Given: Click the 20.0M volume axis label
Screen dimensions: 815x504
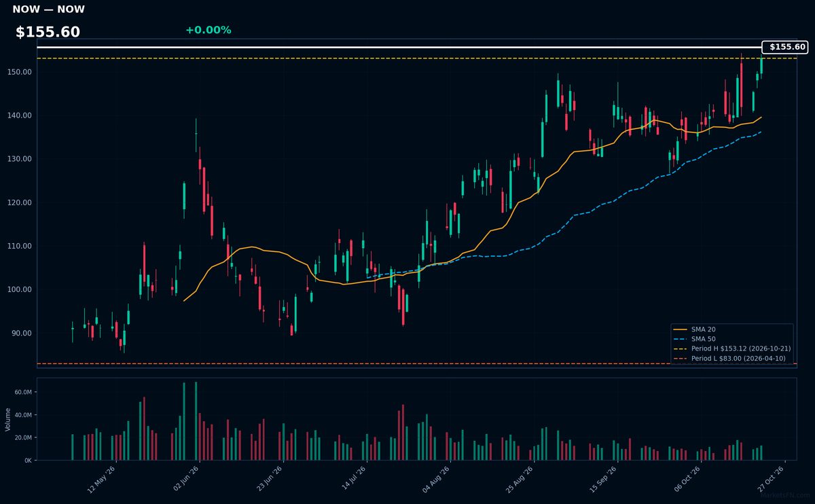Looking at the screenshot, I should [23, 437].
